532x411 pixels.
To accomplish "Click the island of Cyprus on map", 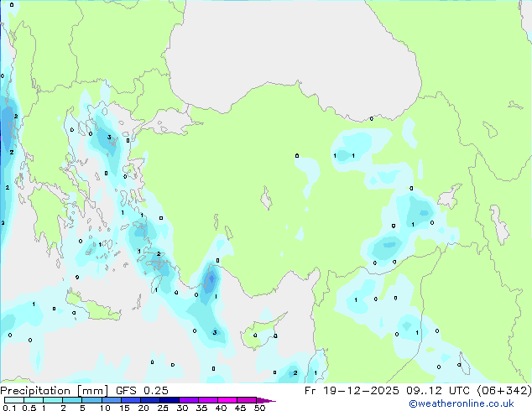I will 259,332.
